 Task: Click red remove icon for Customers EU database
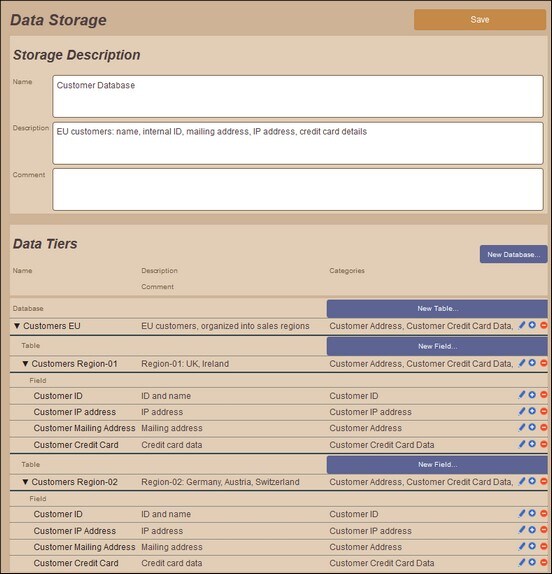[x=544, y=325]
